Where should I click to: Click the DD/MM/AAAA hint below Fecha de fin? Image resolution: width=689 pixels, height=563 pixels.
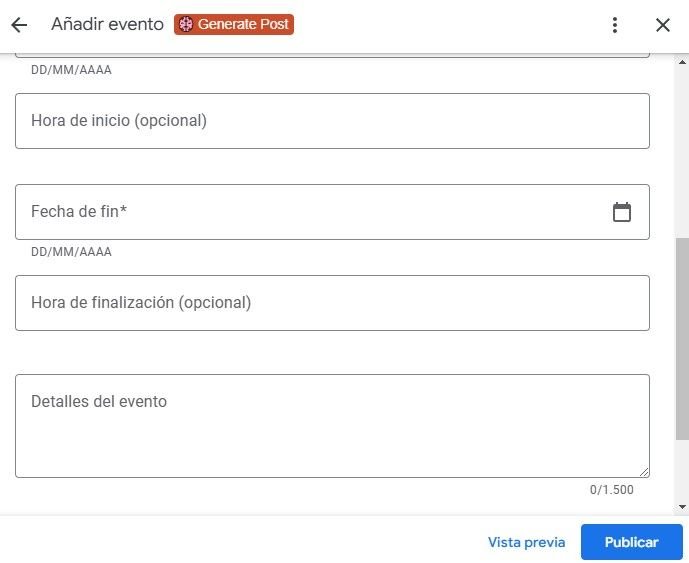click(x=71, y=252)
